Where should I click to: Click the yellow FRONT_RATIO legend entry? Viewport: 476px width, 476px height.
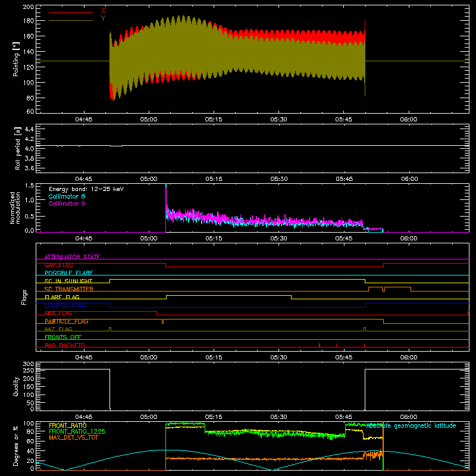68,425
